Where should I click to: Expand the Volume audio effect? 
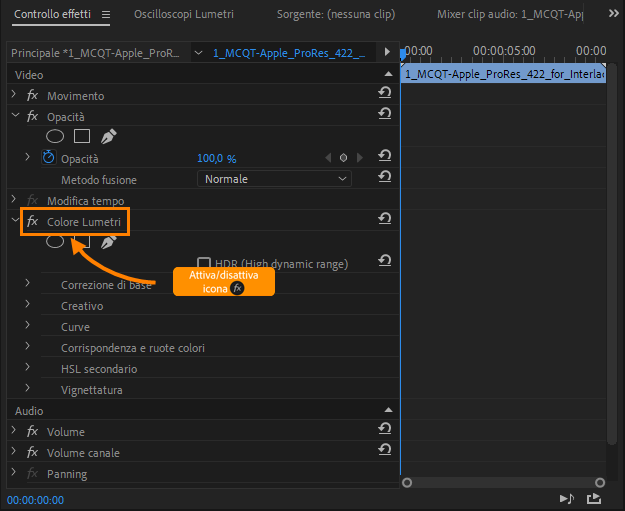coord(14,430)
